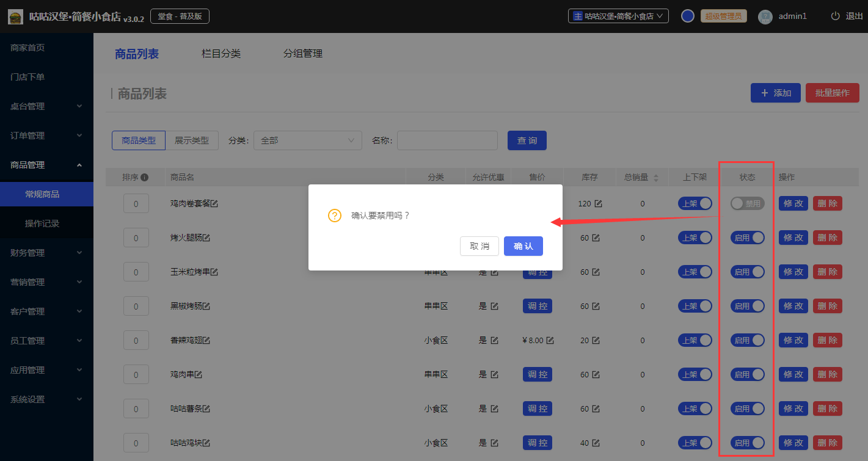Click 确认 in the disable confirmation dialog

point(523,246)
